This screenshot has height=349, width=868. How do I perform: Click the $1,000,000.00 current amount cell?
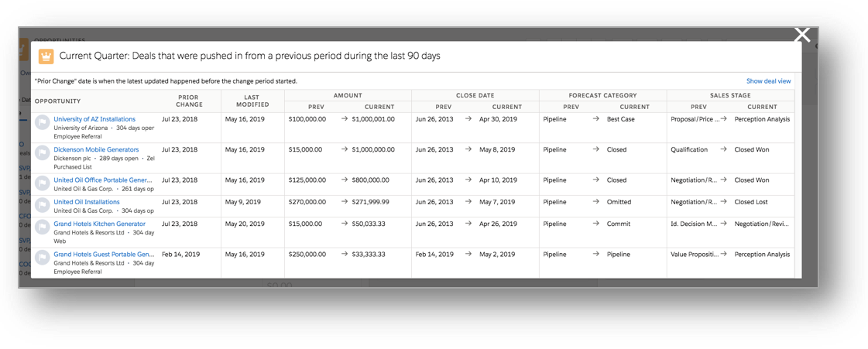click(373, 149)
